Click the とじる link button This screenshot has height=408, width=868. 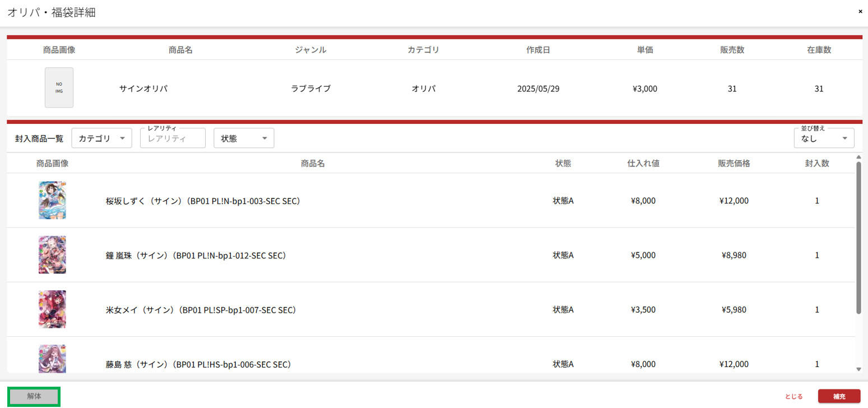[794, 396]
